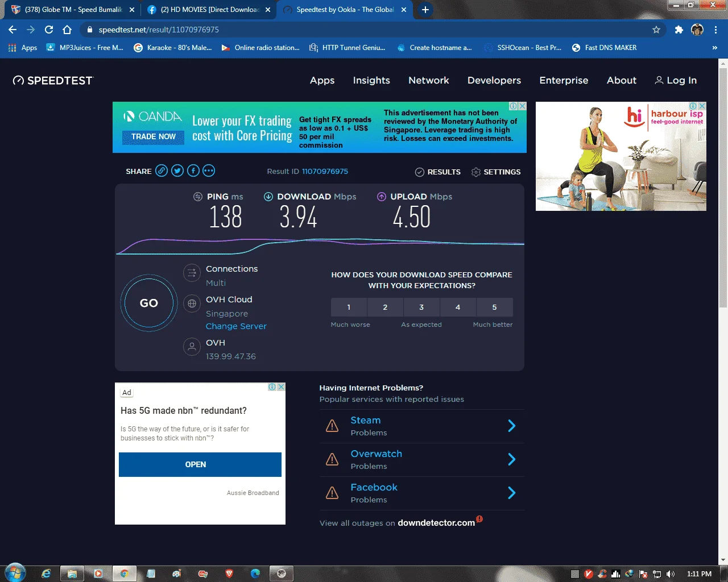The width and height of the screenshot is (728, 582).
Task: Click the globe icon beside OVH Cloud
Action: coord(192,304)
